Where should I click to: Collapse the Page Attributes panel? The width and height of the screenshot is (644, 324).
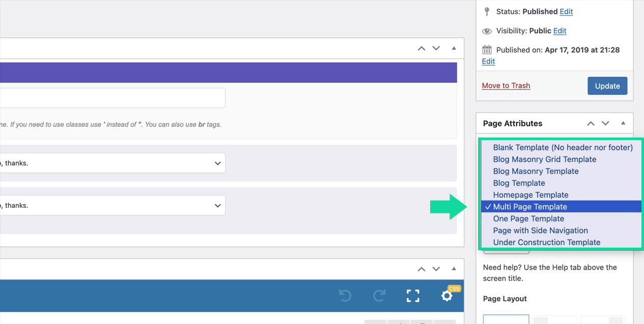point(623,123)
